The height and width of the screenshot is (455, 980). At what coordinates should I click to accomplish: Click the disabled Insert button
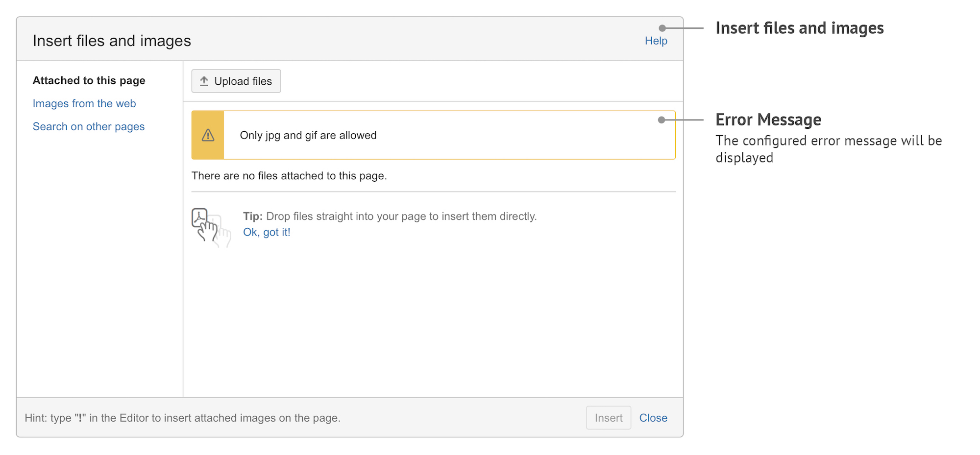(608, 418)
